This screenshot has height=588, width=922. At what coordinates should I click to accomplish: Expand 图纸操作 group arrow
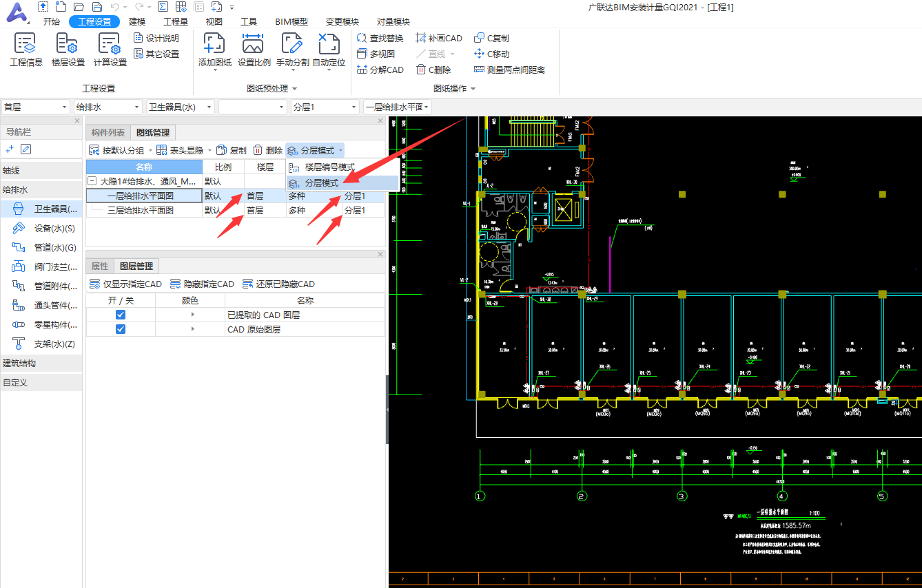[473, 89]
